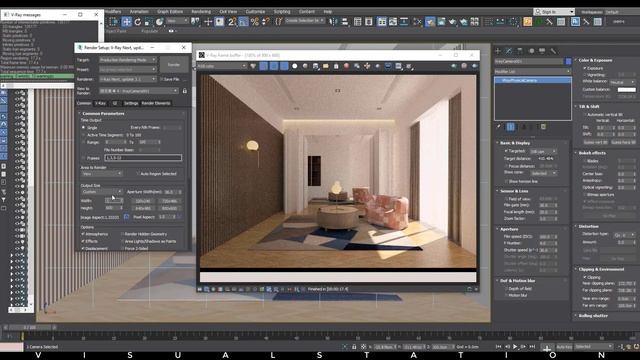
Task: Click the Render button in Render Setup
Action: click(174, 64)
